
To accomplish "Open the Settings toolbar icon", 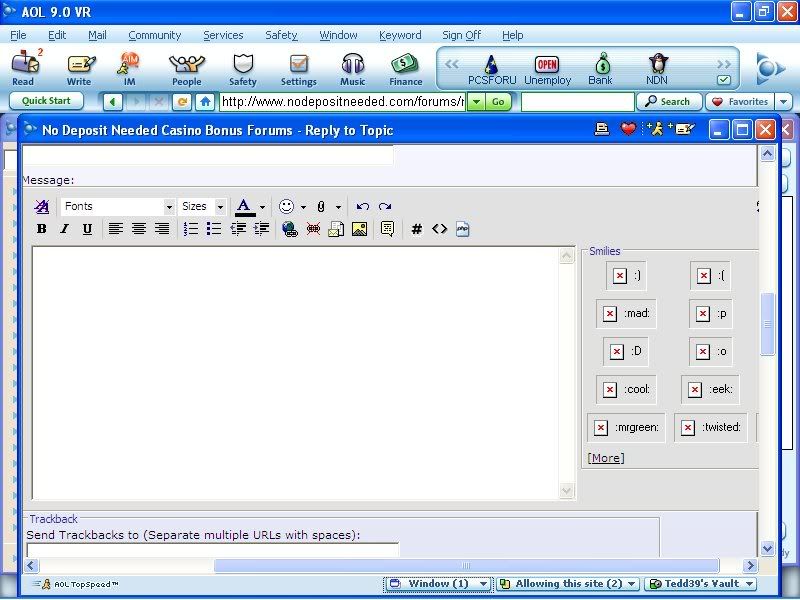I will (x=298, y=67).
